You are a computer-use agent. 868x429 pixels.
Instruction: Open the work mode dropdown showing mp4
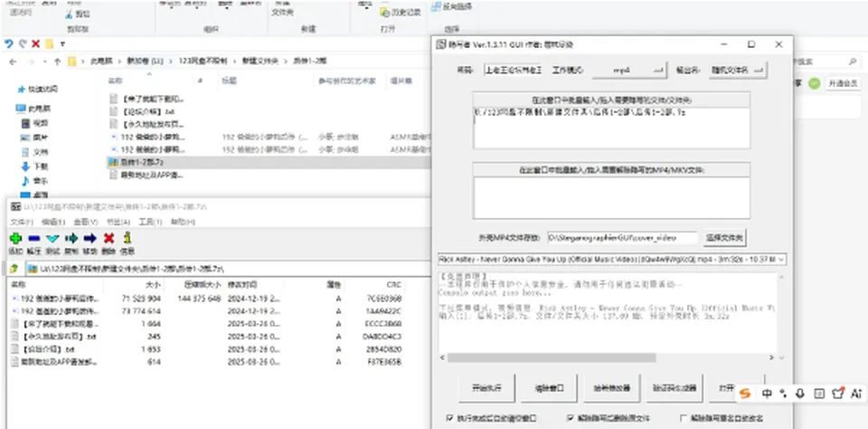click(x=629, y=71)
